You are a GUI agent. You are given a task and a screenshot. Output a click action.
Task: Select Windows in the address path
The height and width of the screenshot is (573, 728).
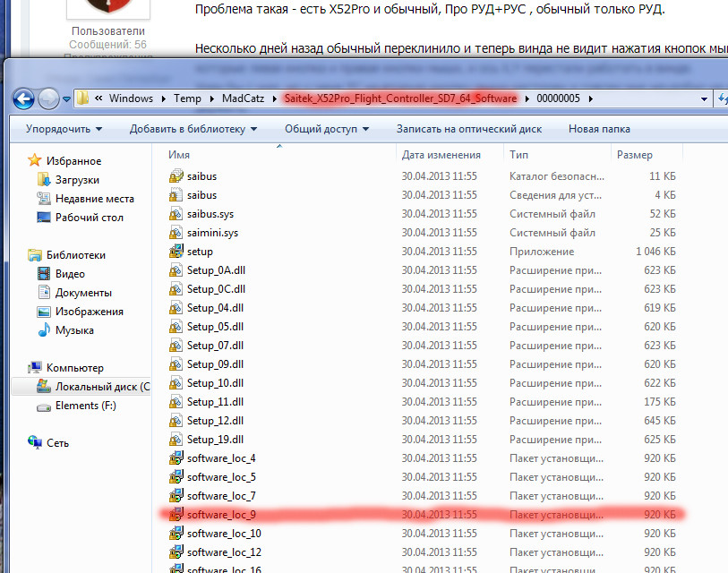coord(131,98)
